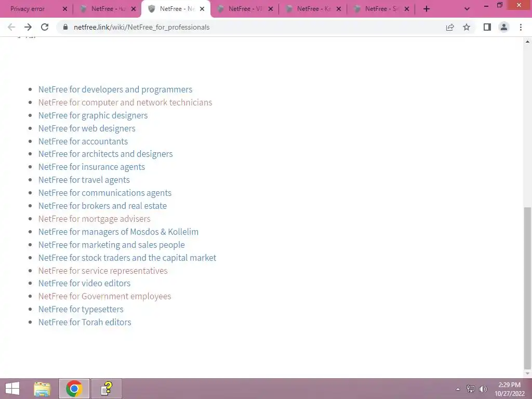532x399 pixels.
Task: Minimize the Chrome window
Action: 486,5
